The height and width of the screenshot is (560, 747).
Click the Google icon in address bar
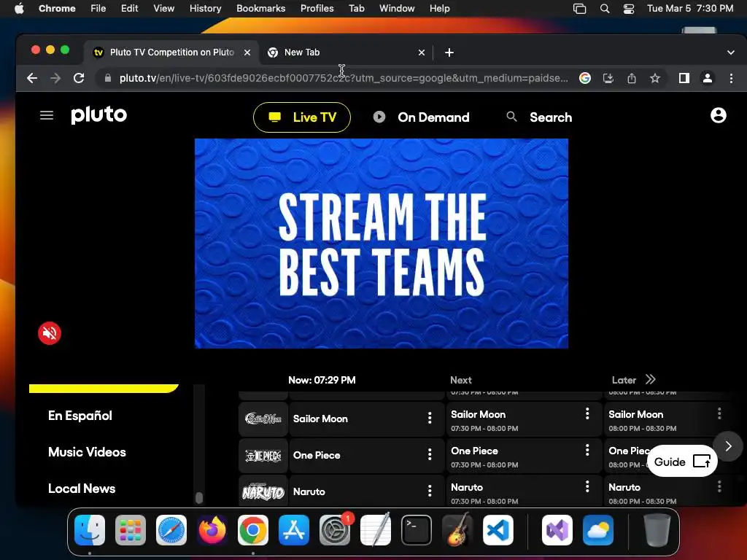click(585, 78)
